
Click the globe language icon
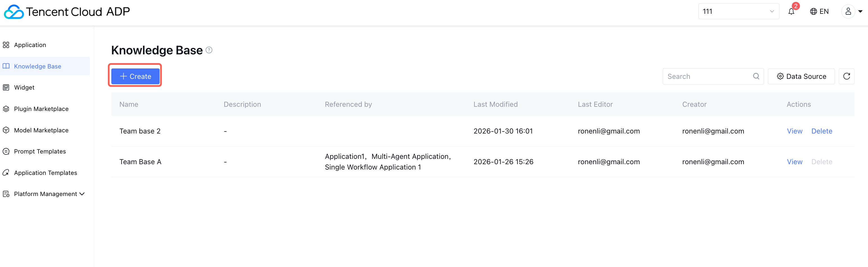click(x=813, y=12)
